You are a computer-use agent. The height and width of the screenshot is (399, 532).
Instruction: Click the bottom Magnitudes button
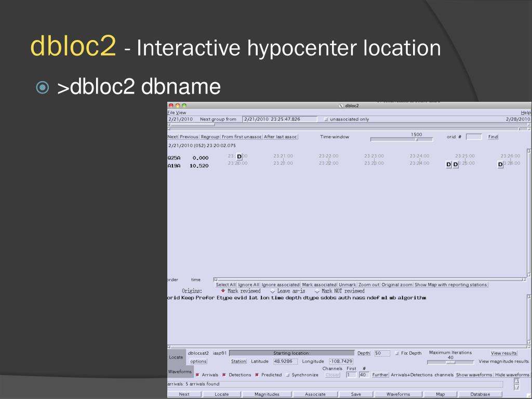coord(267,394)
